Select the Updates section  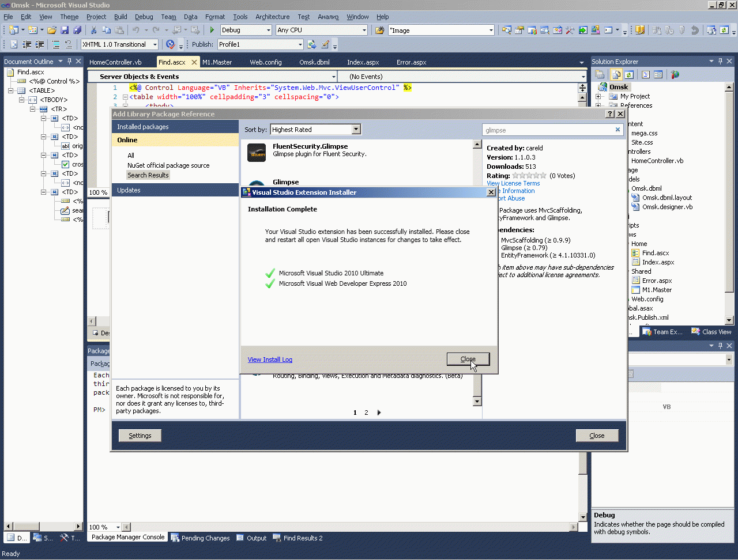pyautogui.click(x=175, y=190)
